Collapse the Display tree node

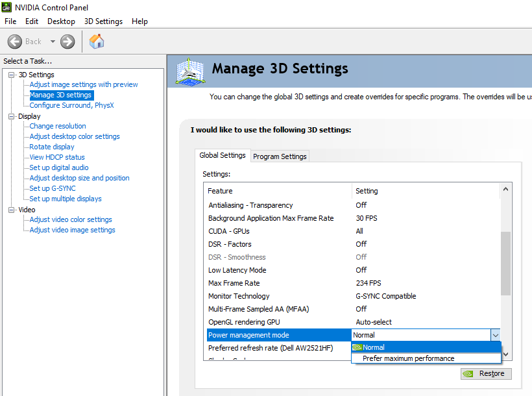coord(12,116)
